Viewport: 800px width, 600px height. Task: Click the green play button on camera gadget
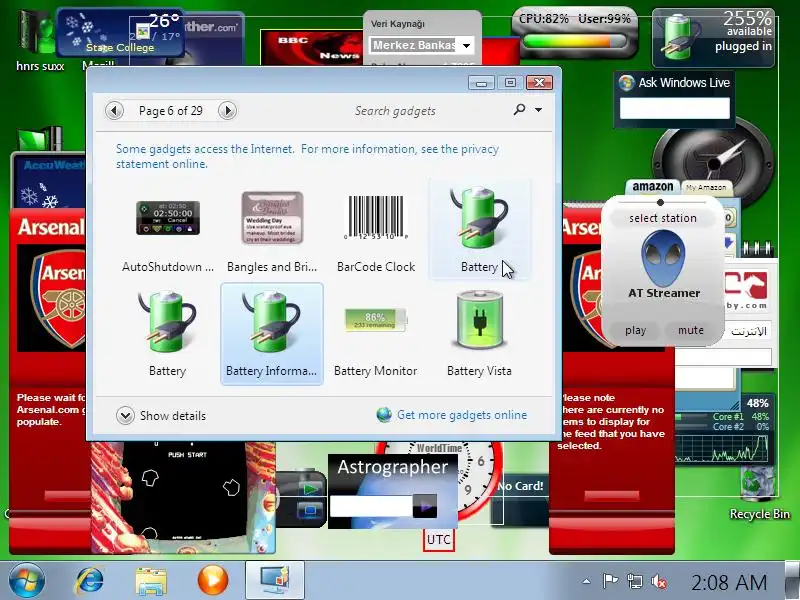click(x=310, y=489)
